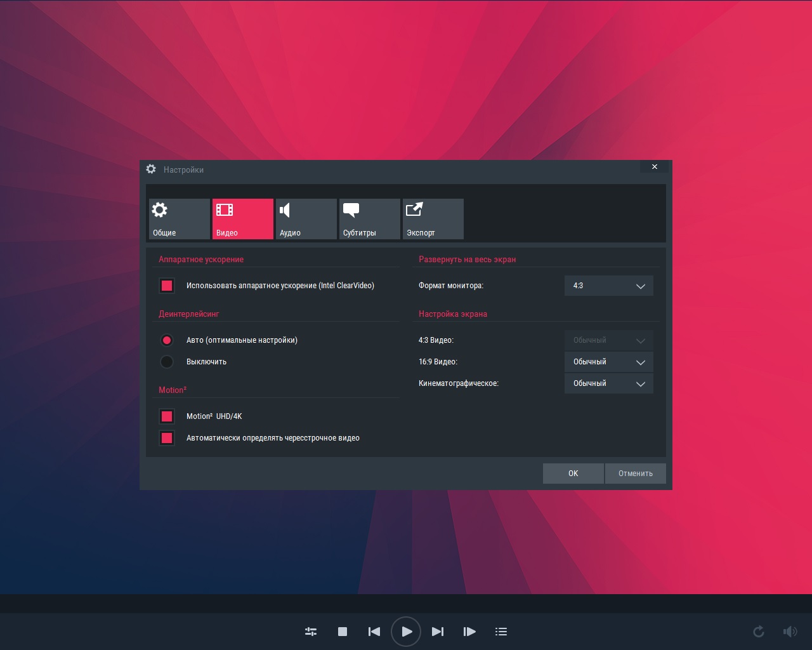Expand the Формат монитора dropdown

pos(609,286)
